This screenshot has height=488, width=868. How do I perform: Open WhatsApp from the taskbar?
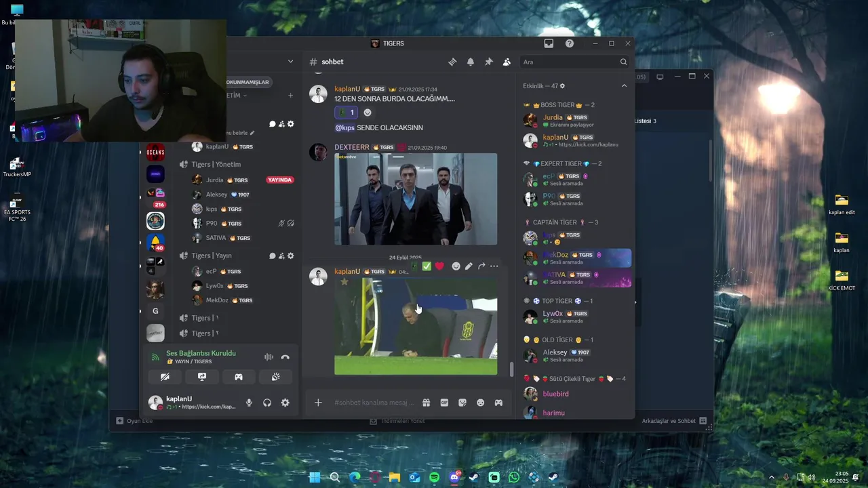(x=514, y=477)
